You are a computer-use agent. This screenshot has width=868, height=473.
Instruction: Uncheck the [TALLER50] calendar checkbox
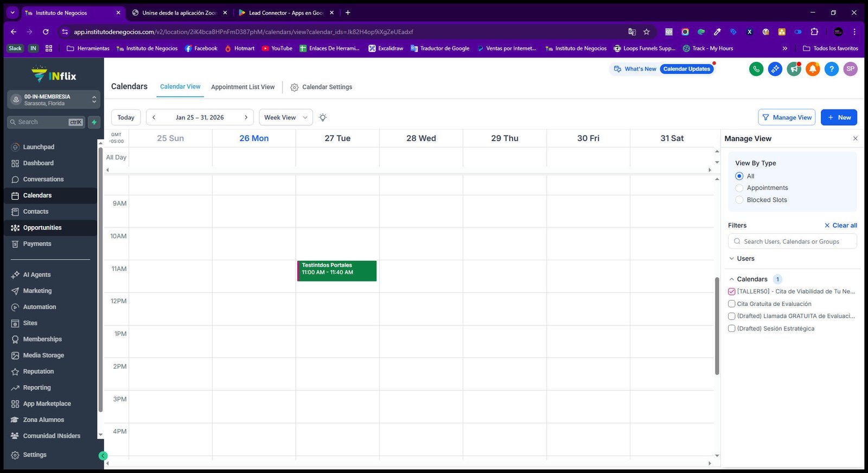(x=732, y=291)
